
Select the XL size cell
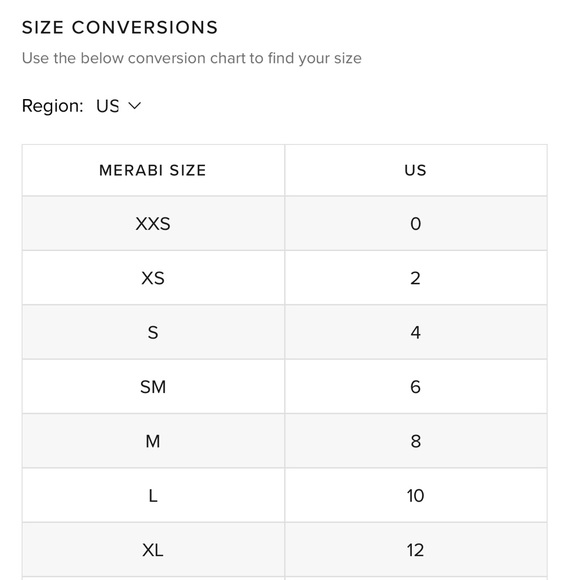pyautogui.click(x=153, y=550)
